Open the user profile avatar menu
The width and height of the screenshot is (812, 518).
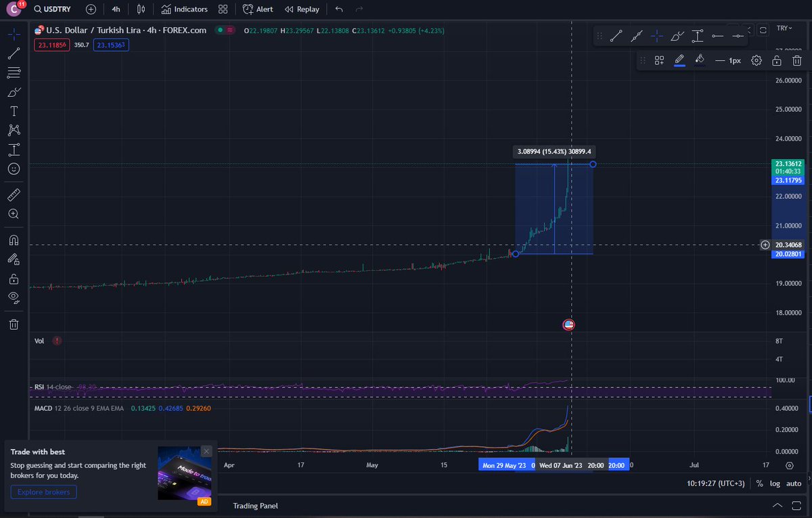point(13,10)
